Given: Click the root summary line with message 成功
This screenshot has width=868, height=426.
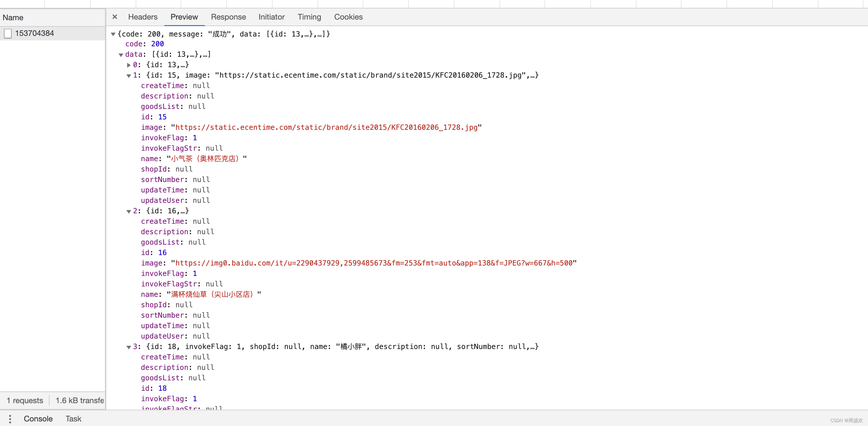Looking at the screenshot, I should [x=224, y=34].
